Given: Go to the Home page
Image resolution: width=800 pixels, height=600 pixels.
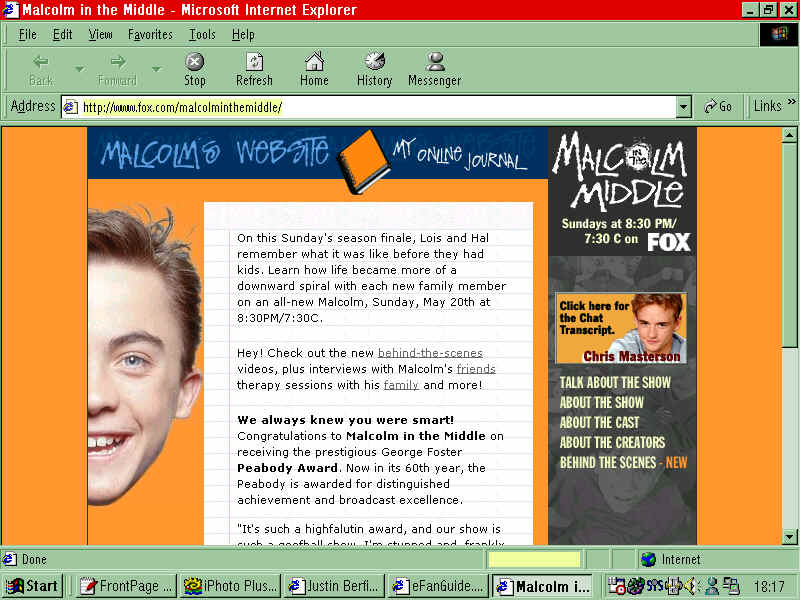Looking at the screenshot, I should click(314, 69).
